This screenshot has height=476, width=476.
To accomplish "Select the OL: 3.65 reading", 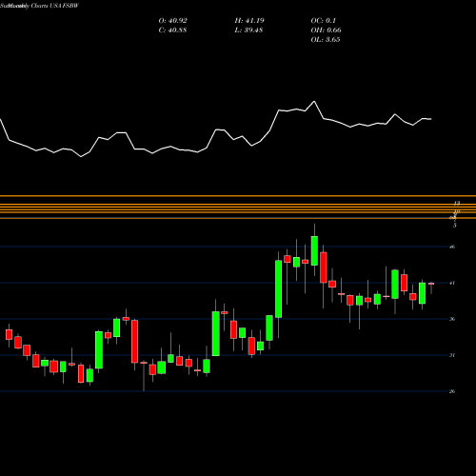I will [x=326, y=40].
